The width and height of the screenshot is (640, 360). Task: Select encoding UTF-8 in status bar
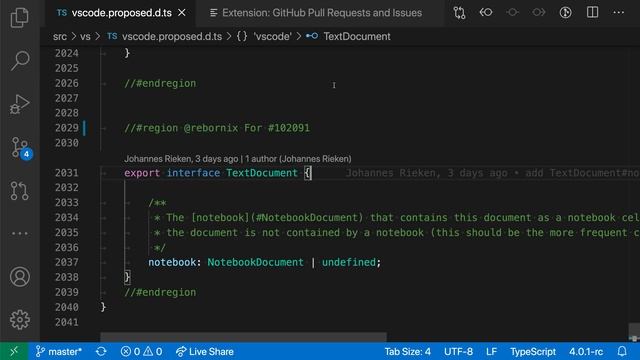coord(458,351)
